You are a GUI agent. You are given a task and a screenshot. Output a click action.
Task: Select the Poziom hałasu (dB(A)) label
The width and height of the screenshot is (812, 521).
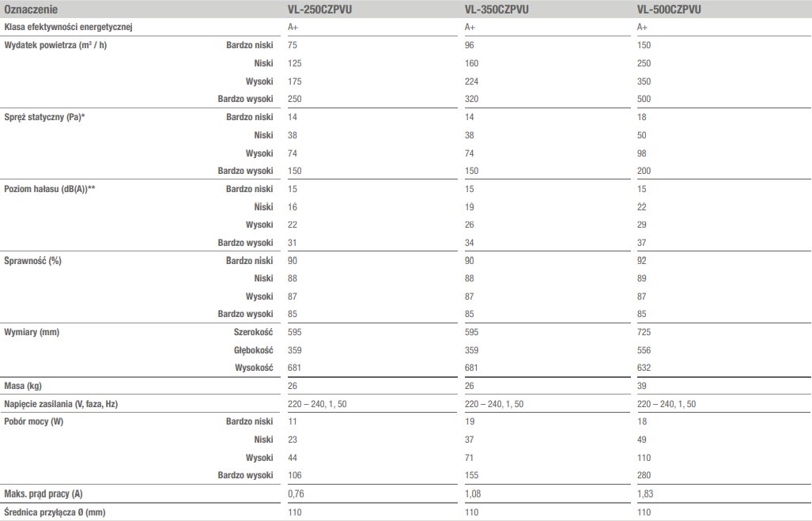pyautogui.click(x=50, y=189)
